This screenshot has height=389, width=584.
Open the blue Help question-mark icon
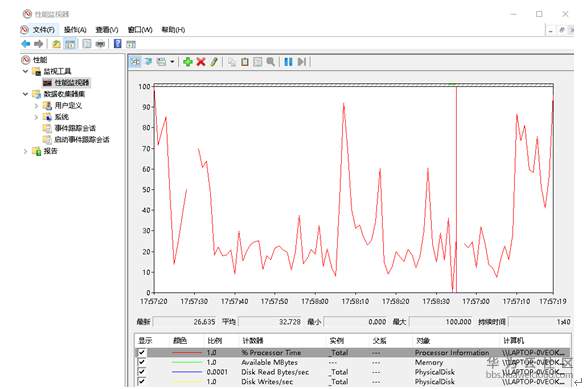coord(117,44)
